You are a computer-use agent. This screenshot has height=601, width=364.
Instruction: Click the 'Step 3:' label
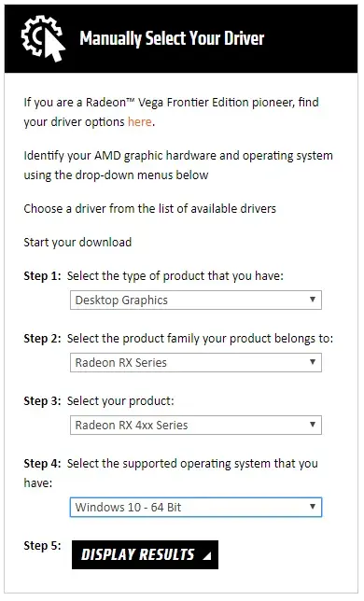tap(42, 401)
